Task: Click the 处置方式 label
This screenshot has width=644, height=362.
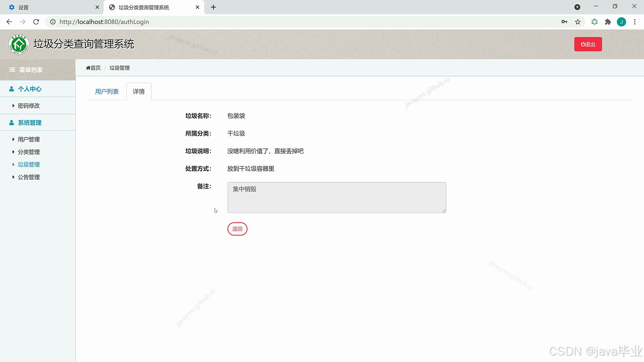Action: tap(199, 169)
